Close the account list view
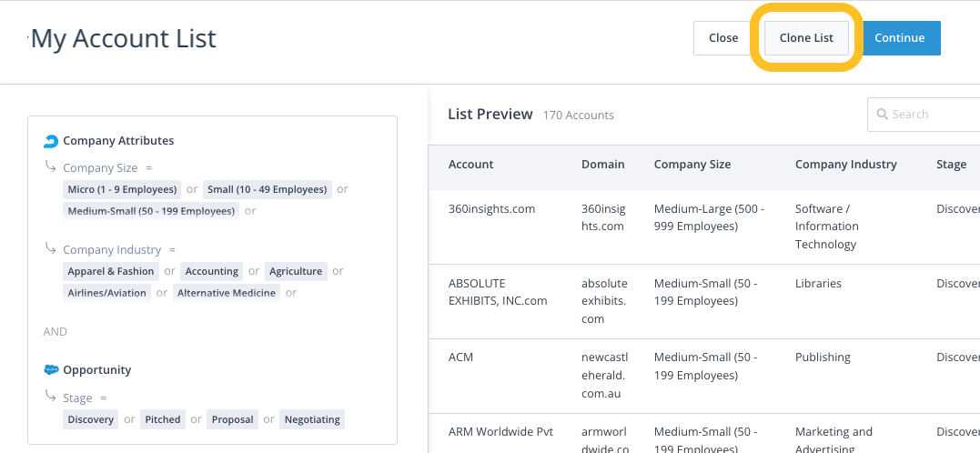The image size is (980, 453). [722, 38]
